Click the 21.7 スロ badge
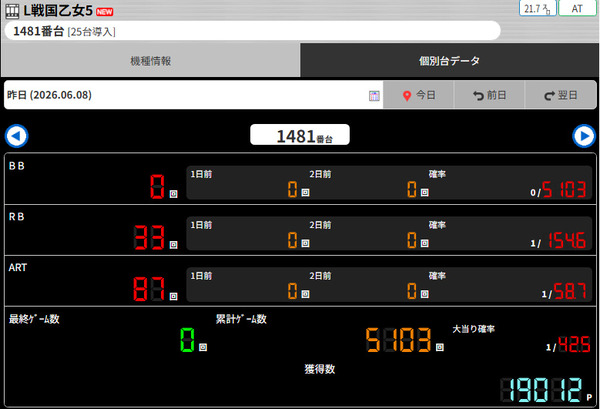Screen dimensions: 600x409 538,8
